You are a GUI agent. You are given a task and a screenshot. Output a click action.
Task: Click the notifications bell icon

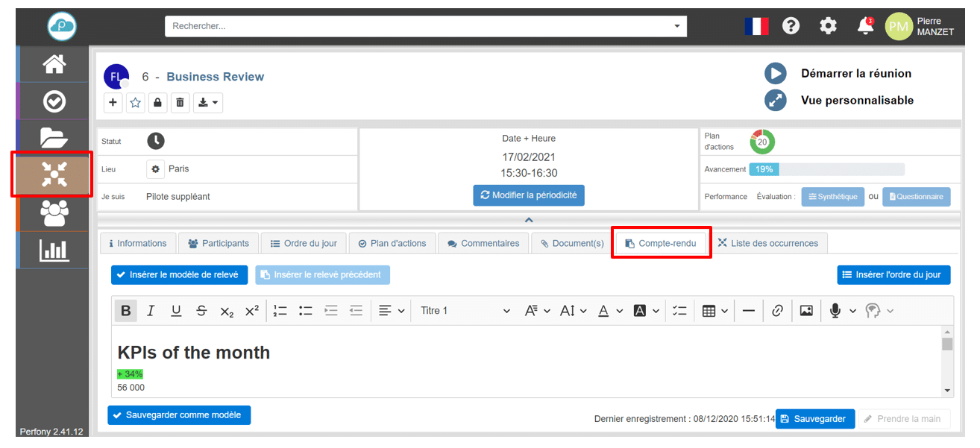point(865,26)
